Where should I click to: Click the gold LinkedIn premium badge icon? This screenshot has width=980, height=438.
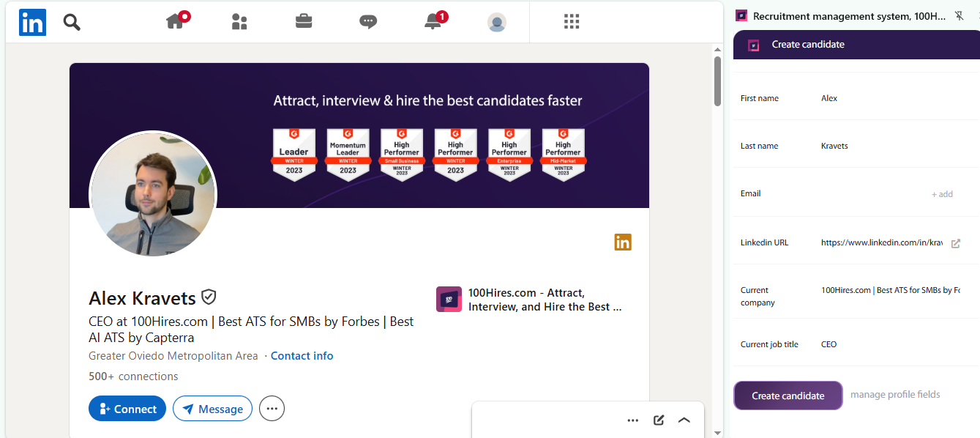623,242
